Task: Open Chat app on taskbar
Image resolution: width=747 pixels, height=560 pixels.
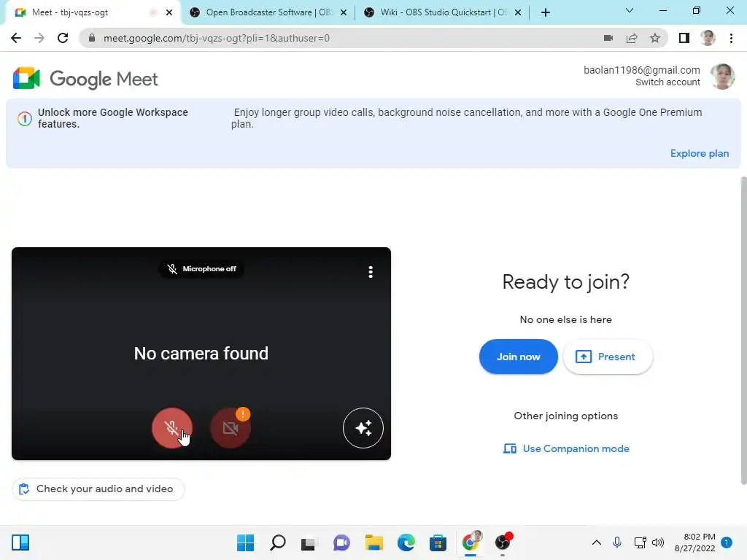Action: (x=341, y=542)
